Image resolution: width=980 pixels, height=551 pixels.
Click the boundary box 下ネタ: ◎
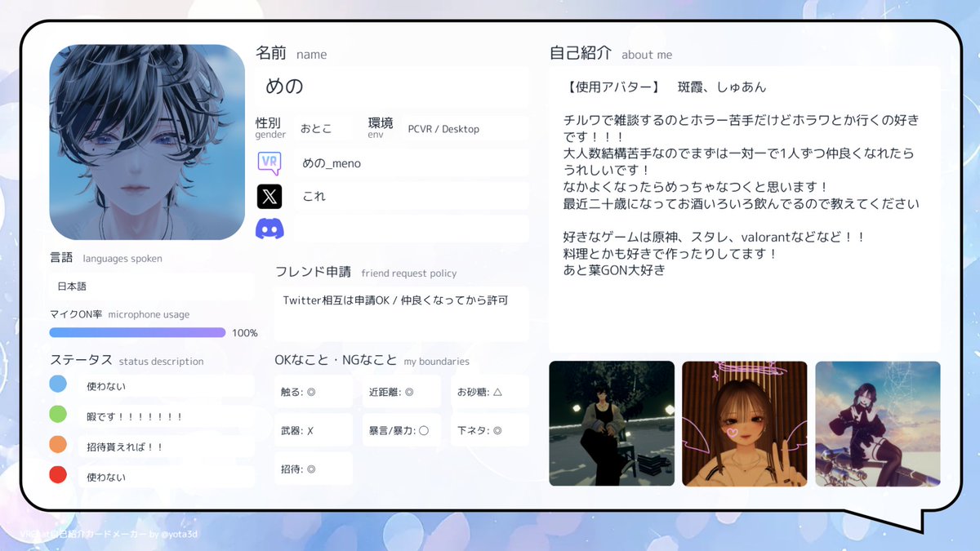[x=489, y=430]
